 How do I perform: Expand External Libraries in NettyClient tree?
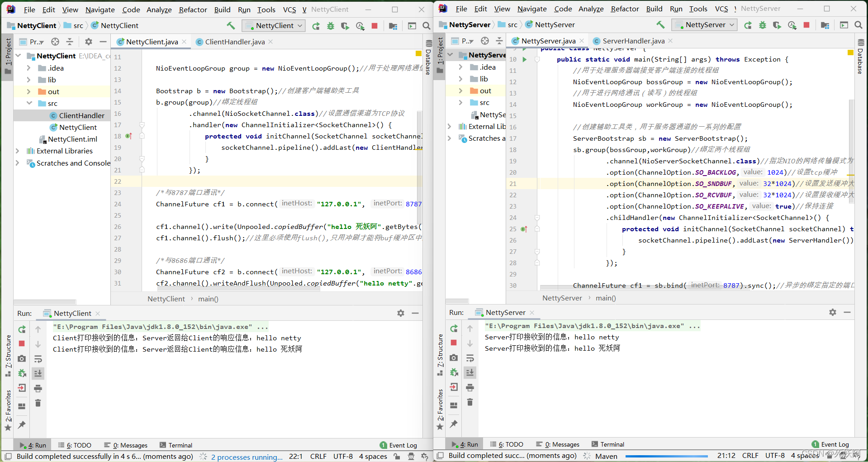pyautogui.click(x=18, y=151)
